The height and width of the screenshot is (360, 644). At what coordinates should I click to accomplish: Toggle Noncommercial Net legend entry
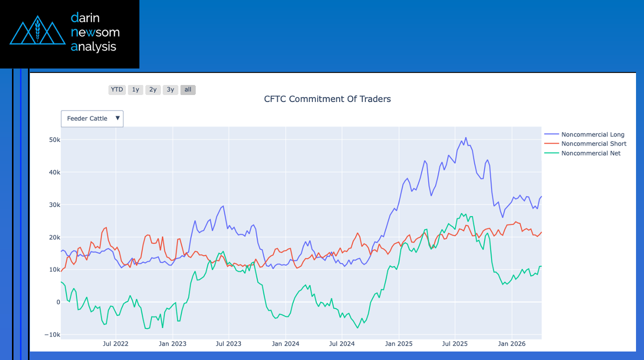[x=591, y=153]
